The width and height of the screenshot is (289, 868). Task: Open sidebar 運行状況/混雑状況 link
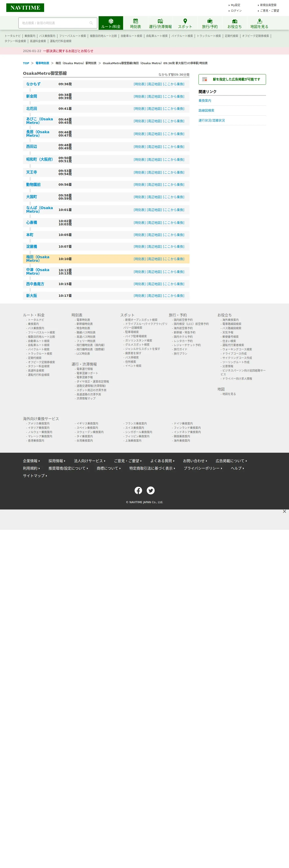[211, 120]
